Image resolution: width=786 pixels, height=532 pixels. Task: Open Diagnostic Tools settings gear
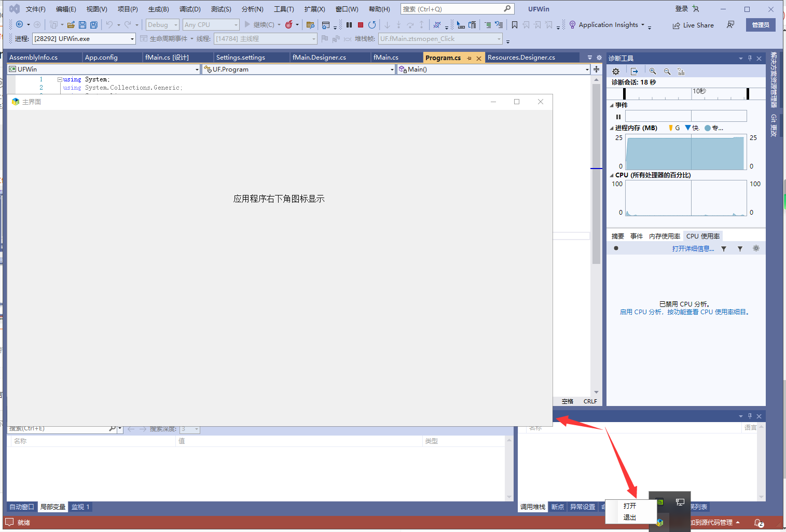(x=616, y=72)
